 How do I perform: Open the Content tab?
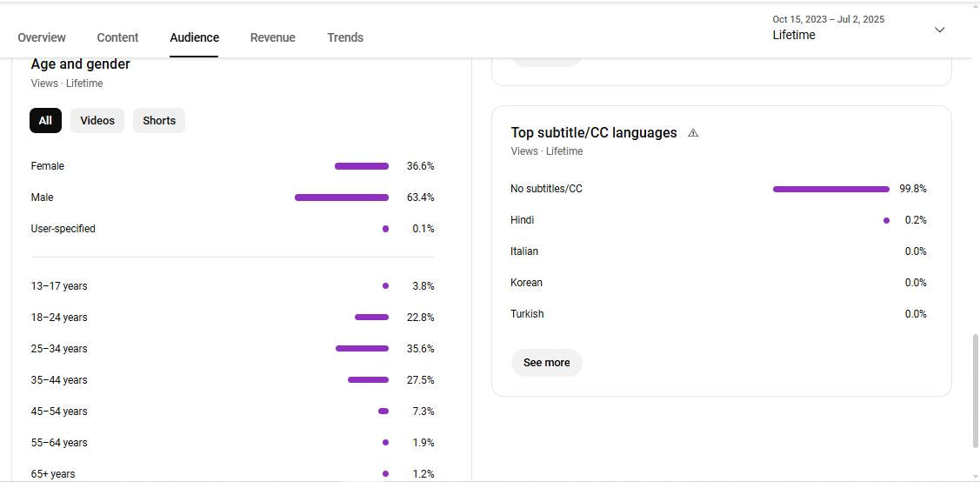117,37
